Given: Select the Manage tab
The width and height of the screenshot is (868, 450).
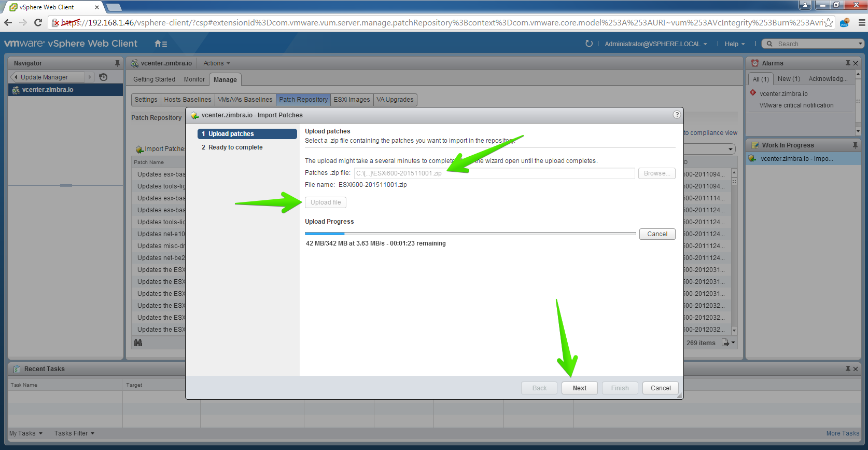Looking at the screenshot, I should [225, 79].
